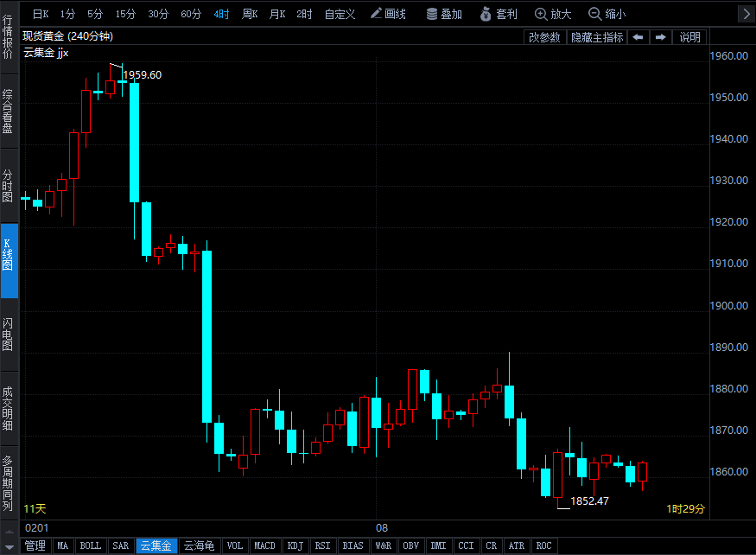Shift chart right with right arrow button
Screen dimensions: 756x555
click(x=661, y=37)
